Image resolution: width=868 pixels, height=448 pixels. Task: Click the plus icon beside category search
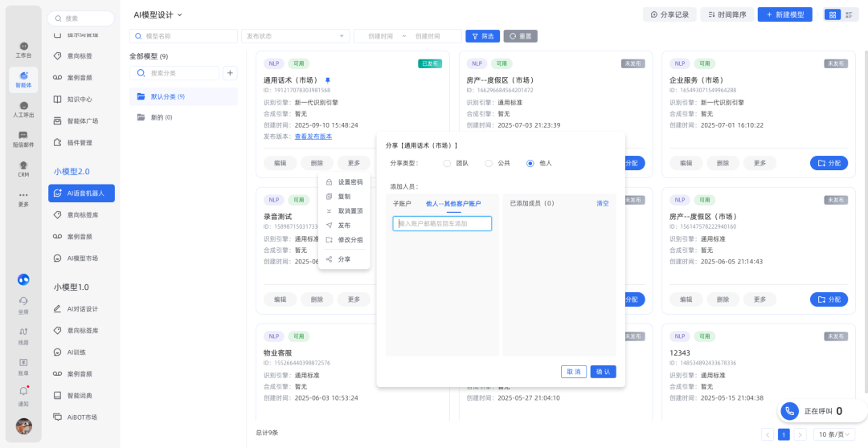point(230,73)
